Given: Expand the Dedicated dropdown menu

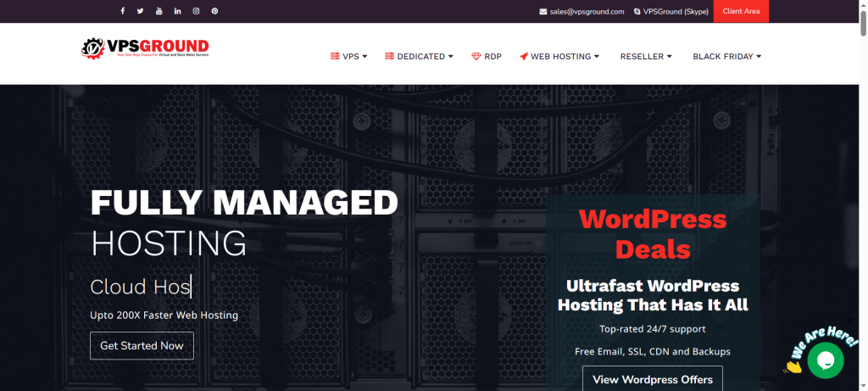Looking at the screenshot, I should point(419,57).
